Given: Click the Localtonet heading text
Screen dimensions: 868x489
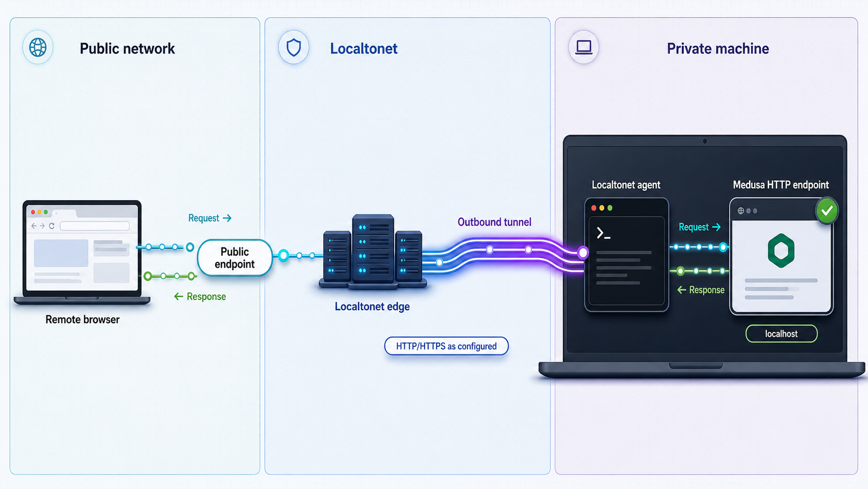Looking at the screenshot, I should click(x=364, y=48).
